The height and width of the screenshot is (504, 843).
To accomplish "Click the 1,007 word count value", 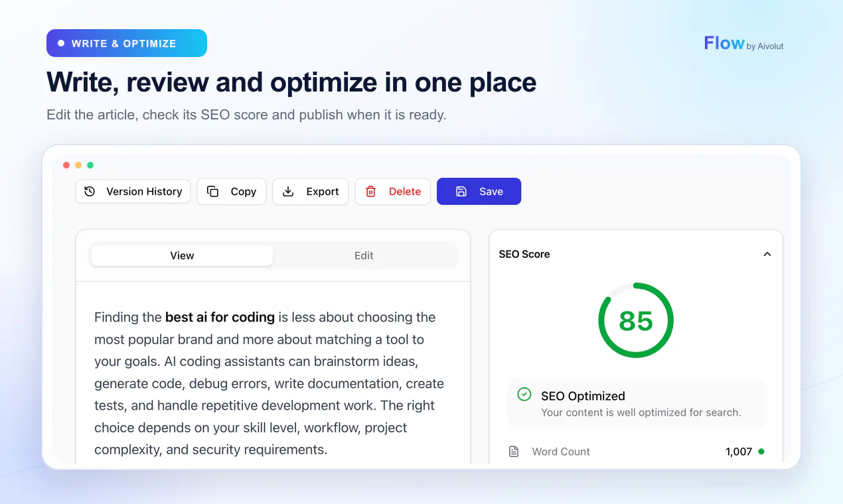I will [x=739, y=452].
